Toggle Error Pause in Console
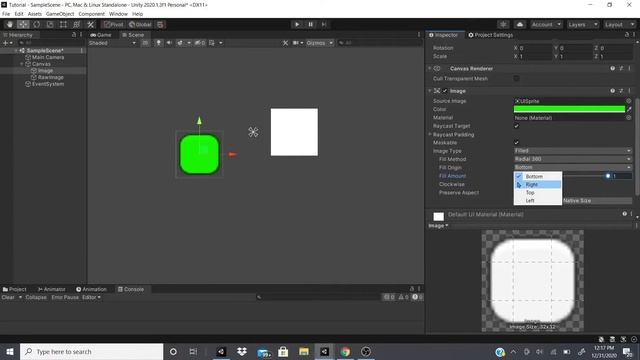The width and height of the screenshot is (640, 360). click(65, 297)
